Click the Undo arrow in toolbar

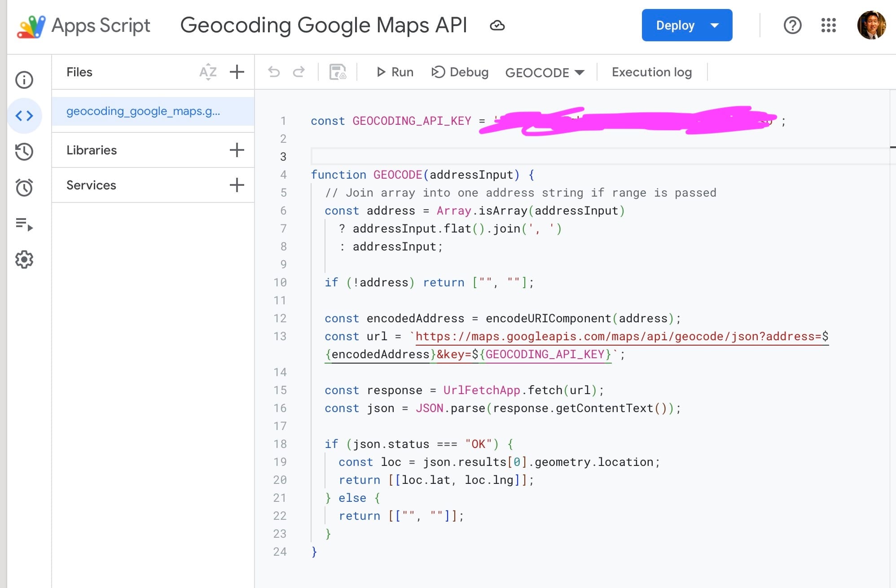[274, 72]
